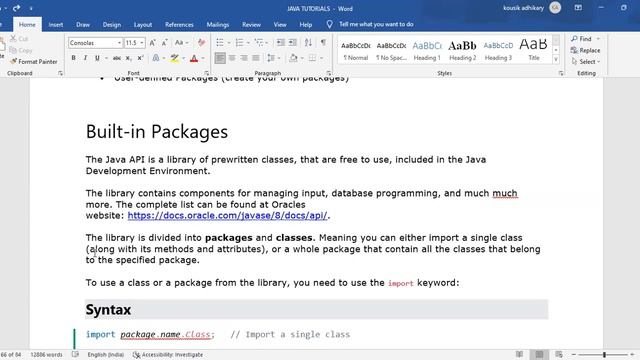Expand underline style dropdown arrow
This screenshot has height=360, width=640.
click(107, 58)
